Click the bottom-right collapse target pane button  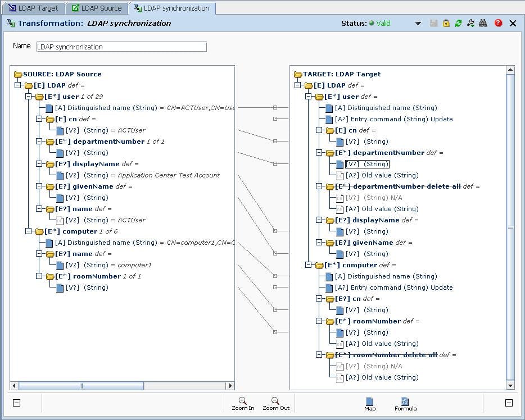[x=509, y=403]
